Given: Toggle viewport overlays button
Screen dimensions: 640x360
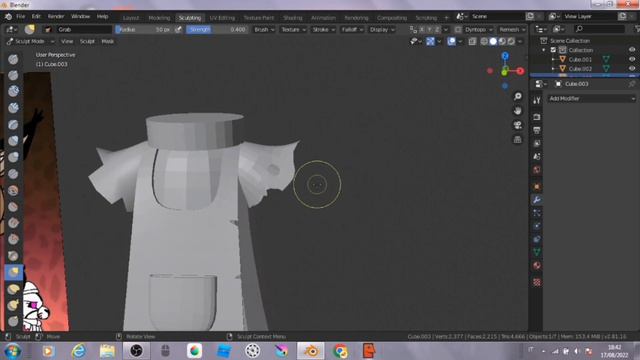Looking at the screenshot, I should click(451, 41).
